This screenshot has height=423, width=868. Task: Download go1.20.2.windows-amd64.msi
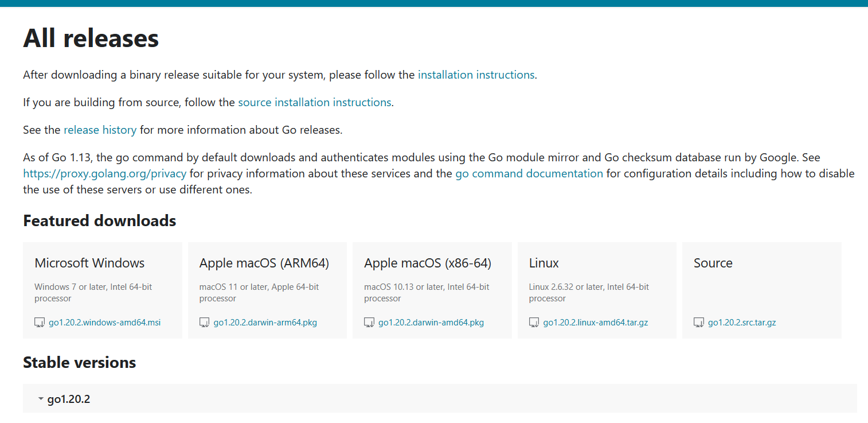click(104, 323)
